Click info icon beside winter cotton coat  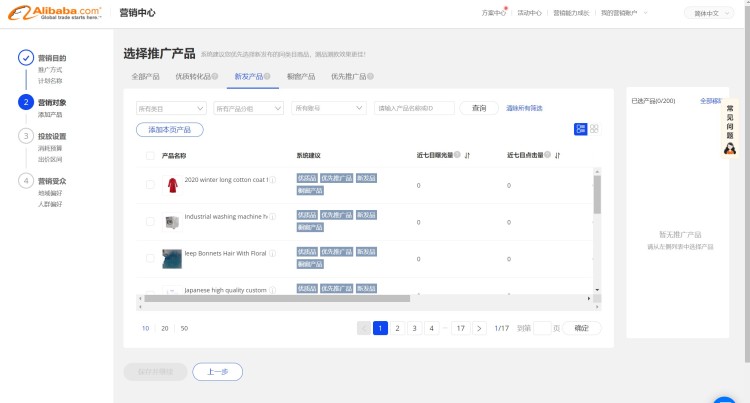pos(273,180)
